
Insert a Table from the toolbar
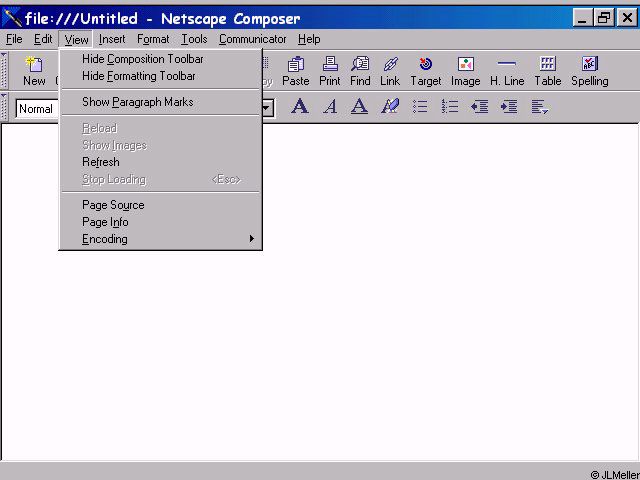[548, 71]
